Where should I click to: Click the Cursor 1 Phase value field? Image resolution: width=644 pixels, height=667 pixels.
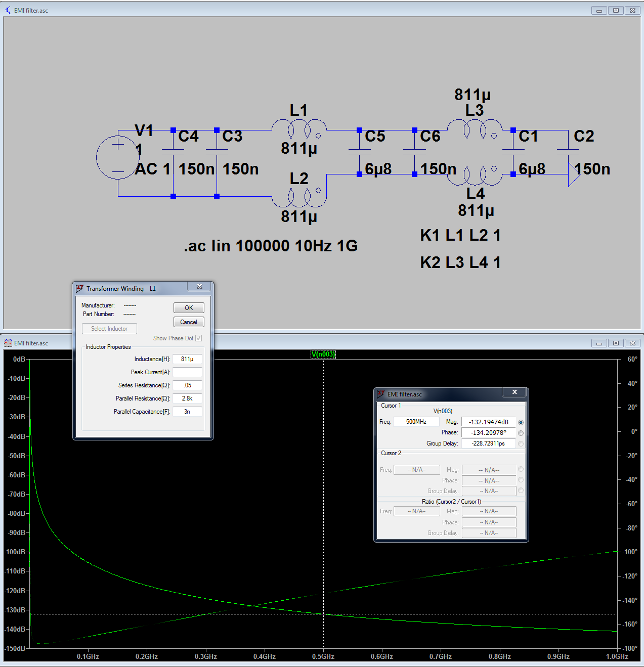pos(488,432)
